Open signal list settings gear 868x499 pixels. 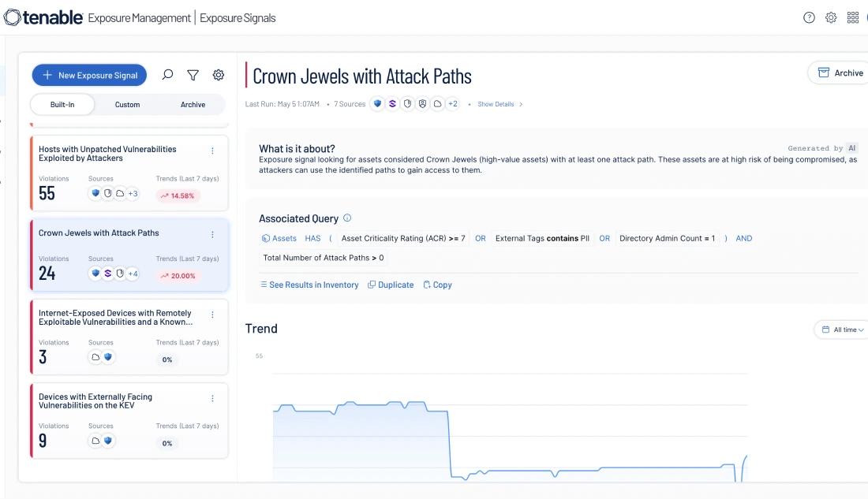pos(219,75)
